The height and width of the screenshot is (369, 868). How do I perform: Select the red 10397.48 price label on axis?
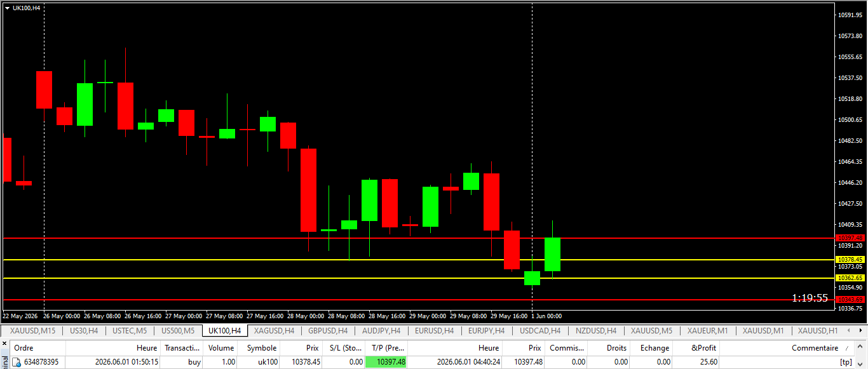tap(850, 238)
